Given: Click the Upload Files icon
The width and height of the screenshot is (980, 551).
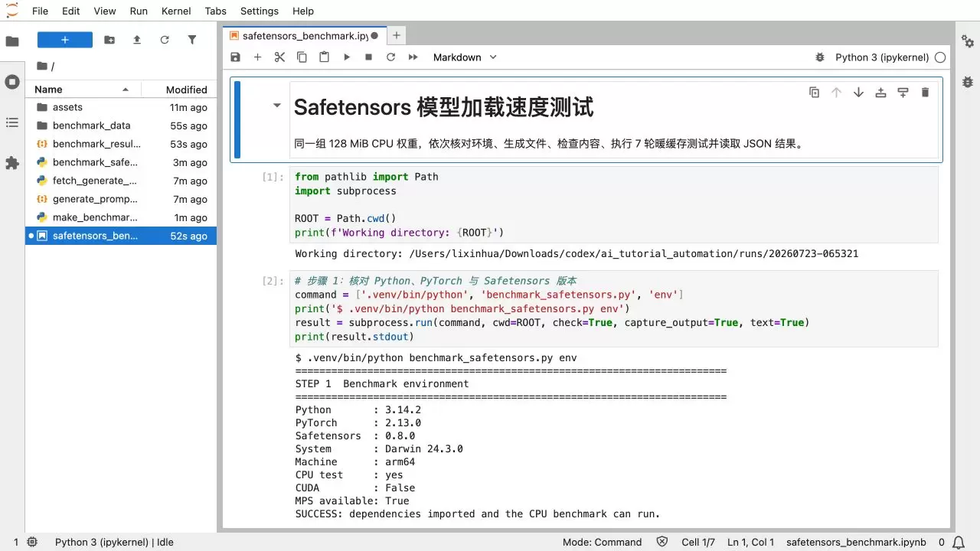Looking at the screenshot, I should (137, 40).
